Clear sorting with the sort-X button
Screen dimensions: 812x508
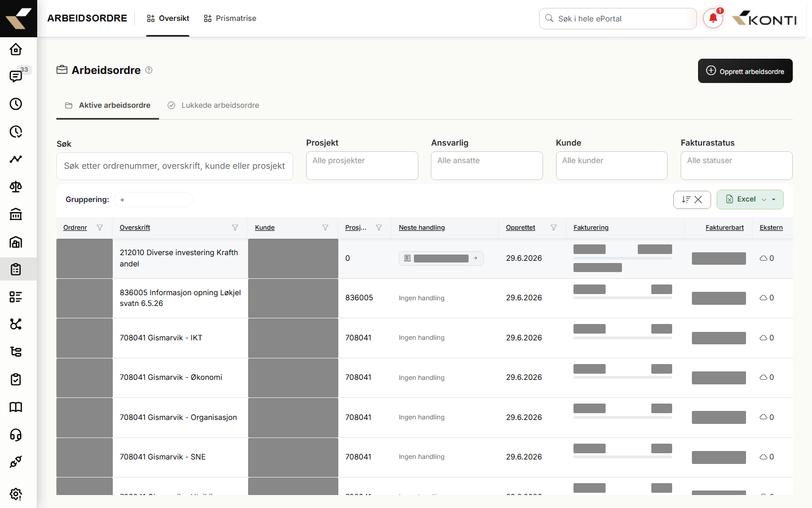[x=692, y=199]
